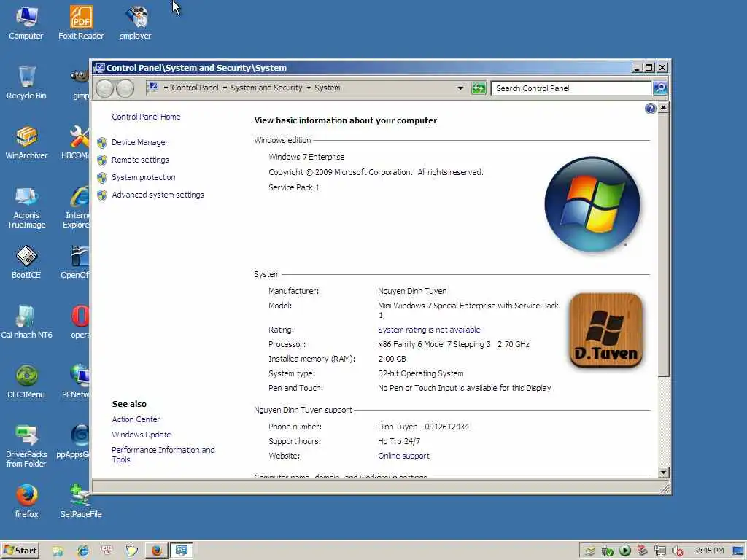The height and width of the screenshot is (560, 747).
Task: Open the Online support website link
Action: point(403,456)
